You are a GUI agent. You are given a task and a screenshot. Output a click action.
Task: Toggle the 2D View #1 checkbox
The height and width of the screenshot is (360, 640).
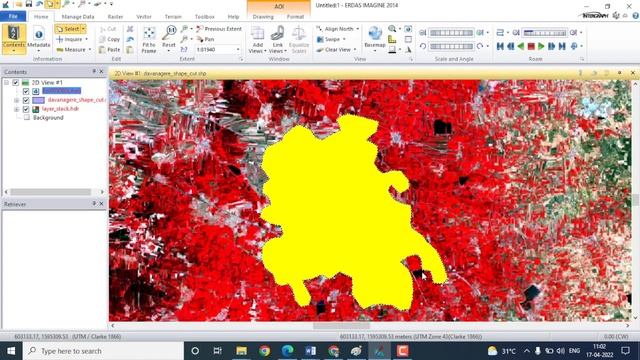pyautogui.click(x=16, y=82)
